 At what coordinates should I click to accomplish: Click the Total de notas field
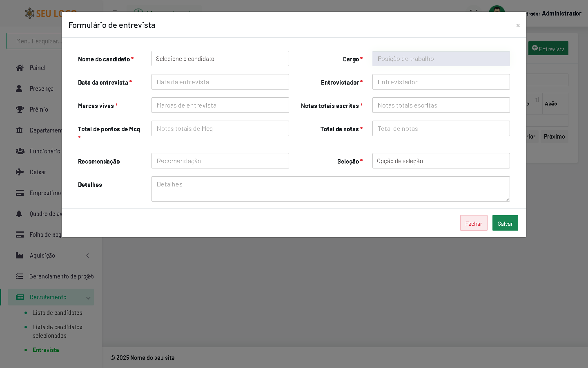pyautogui.click(x=441, y=129)
